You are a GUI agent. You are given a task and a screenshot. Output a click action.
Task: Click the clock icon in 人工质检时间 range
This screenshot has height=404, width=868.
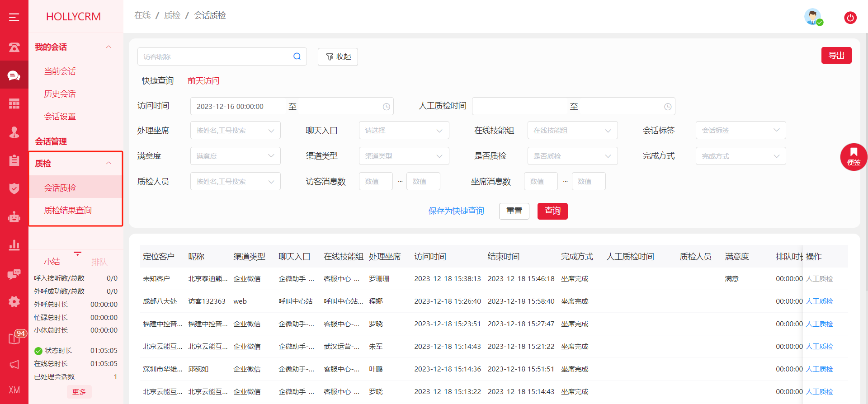[x=668, y=107]
